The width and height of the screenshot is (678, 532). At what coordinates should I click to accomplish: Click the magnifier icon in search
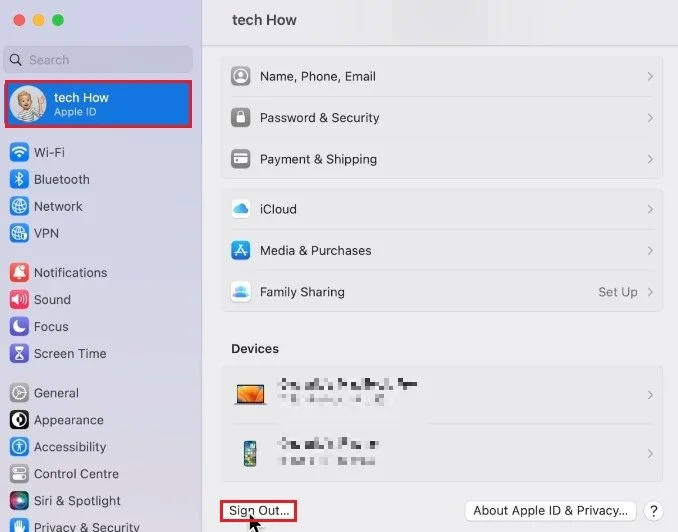click(x=16, y=60)
